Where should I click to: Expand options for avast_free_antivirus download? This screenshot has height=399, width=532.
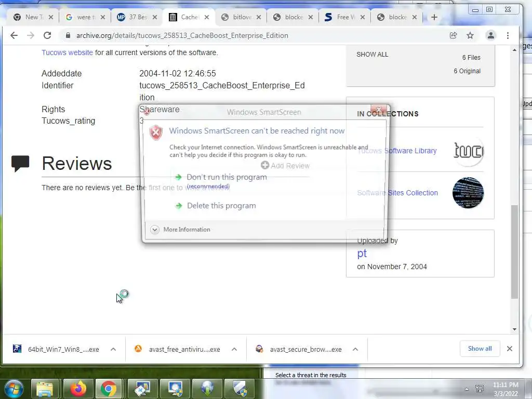point(234,349)
